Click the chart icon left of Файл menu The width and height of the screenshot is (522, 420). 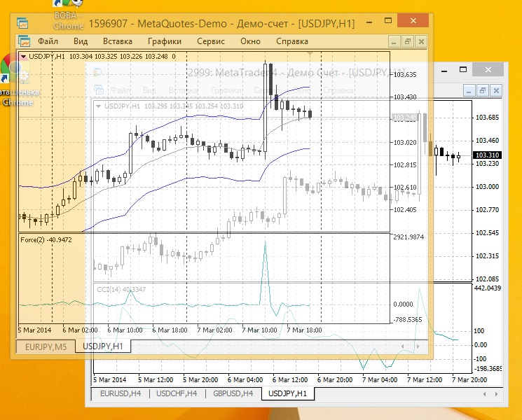(x=24, y=41)
